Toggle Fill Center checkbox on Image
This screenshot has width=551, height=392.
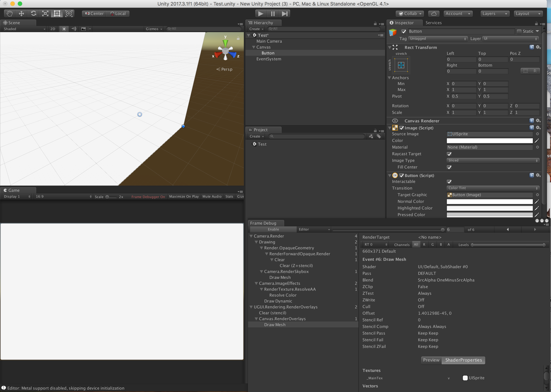449,167
